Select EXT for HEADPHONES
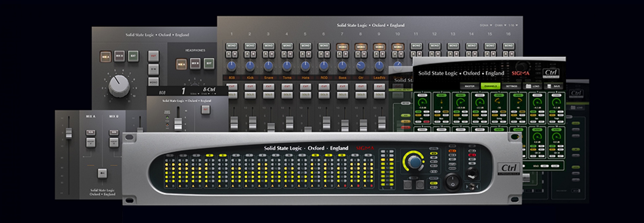 (x=209, y=63)
